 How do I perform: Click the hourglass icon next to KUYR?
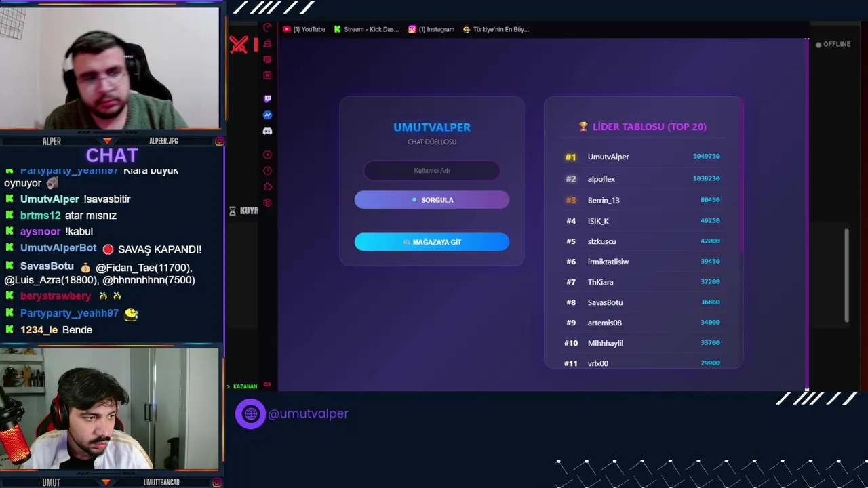233,211
